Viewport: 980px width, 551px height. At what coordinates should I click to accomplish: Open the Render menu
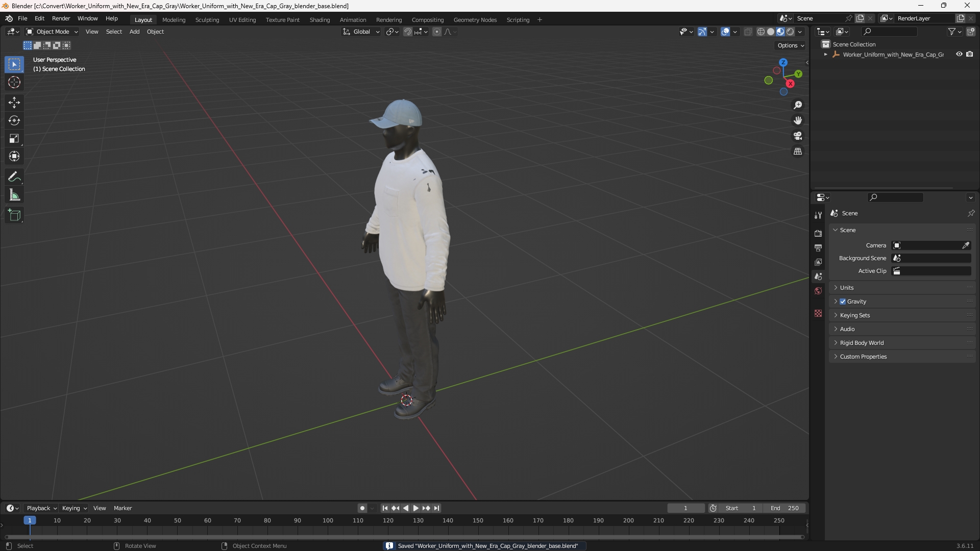click(61, 18)
